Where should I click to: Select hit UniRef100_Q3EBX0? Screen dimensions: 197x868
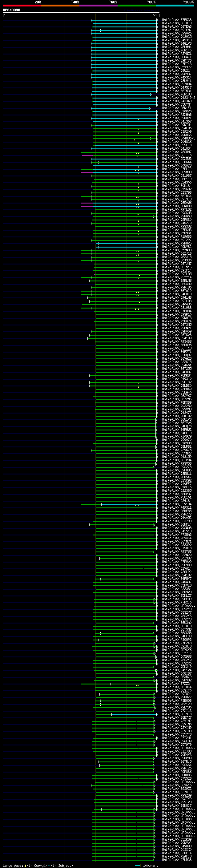(176, 389)
